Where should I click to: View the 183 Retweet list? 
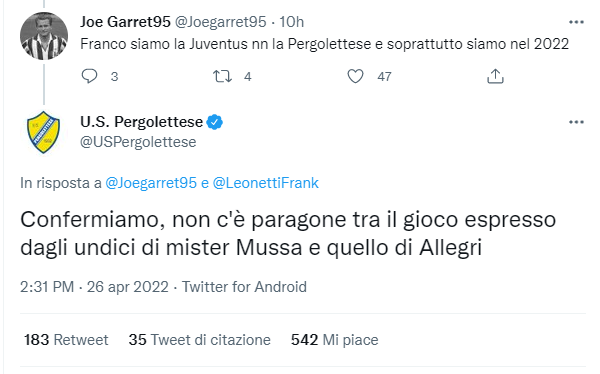(x=66, y=340)
